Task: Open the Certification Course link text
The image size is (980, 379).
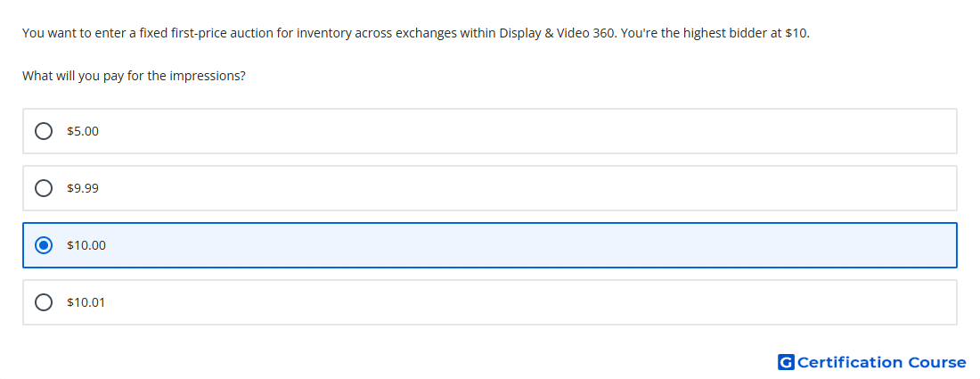Action: point(882,362)
